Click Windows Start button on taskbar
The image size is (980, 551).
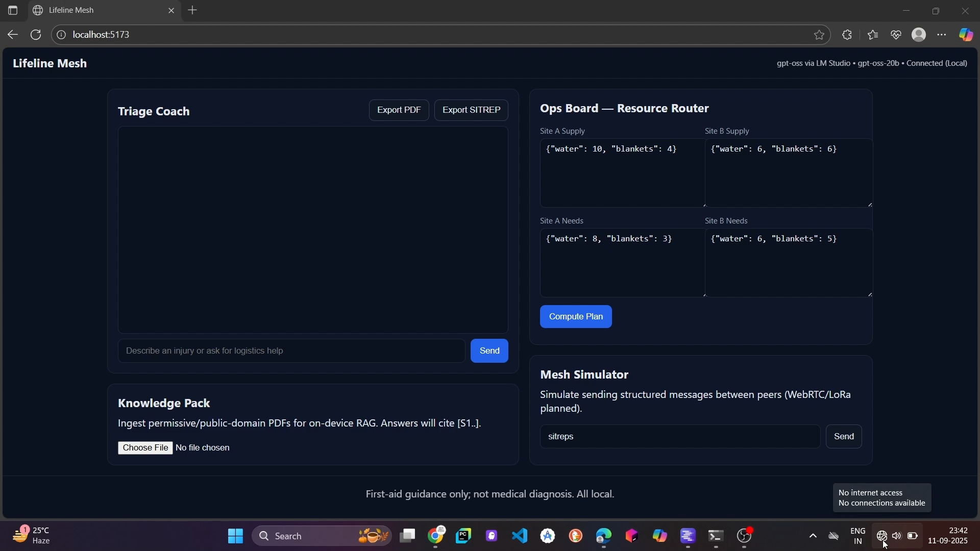tap(235, 536)
